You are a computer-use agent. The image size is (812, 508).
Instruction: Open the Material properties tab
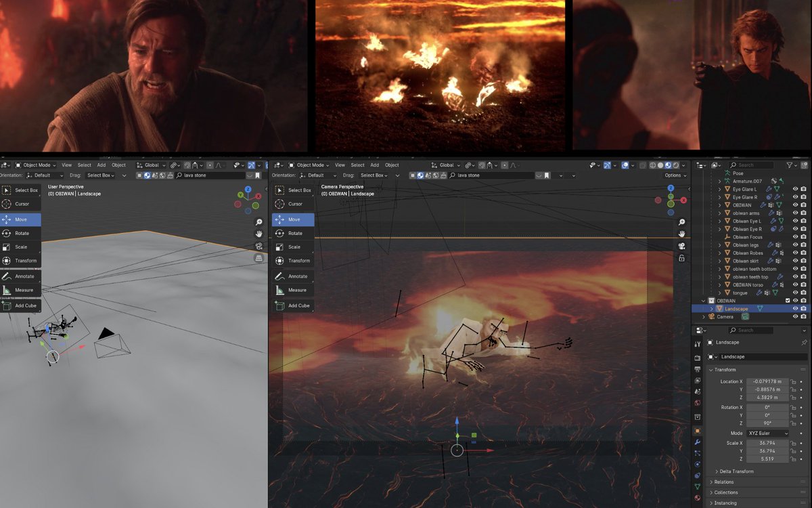pos(698,499)
